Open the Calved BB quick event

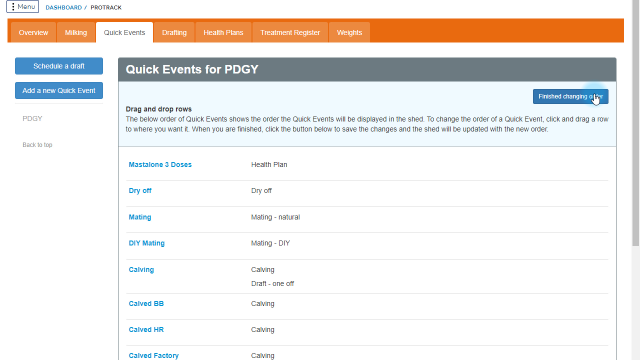146,304
